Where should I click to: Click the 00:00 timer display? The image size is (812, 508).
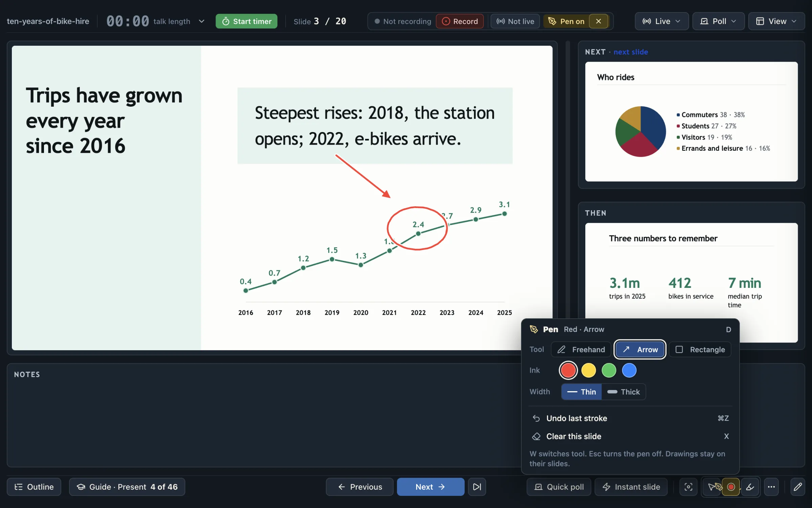point(128,21)
